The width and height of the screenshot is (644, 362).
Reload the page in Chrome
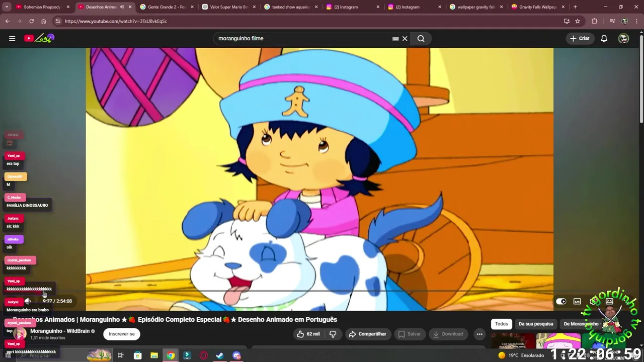(31, 21)
